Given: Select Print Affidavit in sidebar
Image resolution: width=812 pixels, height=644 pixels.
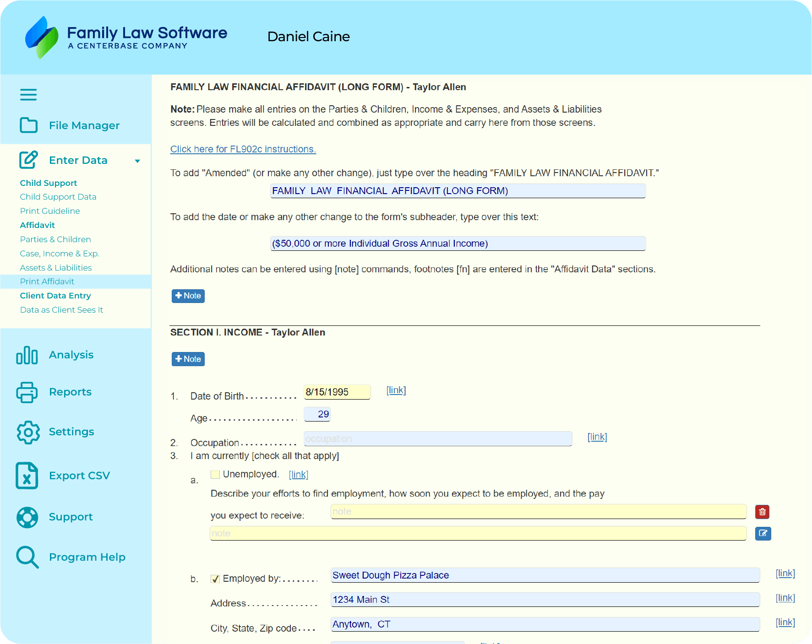Looking at the screenshot, I should (47, 281).
